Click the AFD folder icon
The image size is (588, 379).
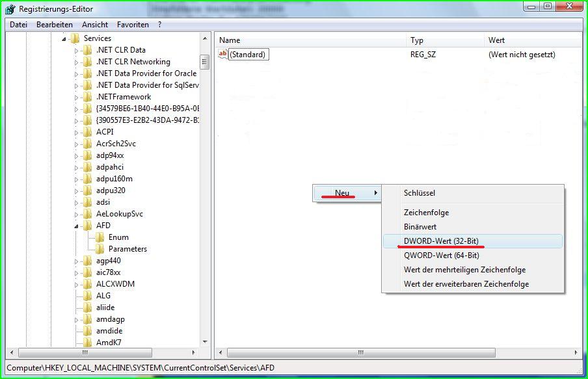click(x=87, y=226)
